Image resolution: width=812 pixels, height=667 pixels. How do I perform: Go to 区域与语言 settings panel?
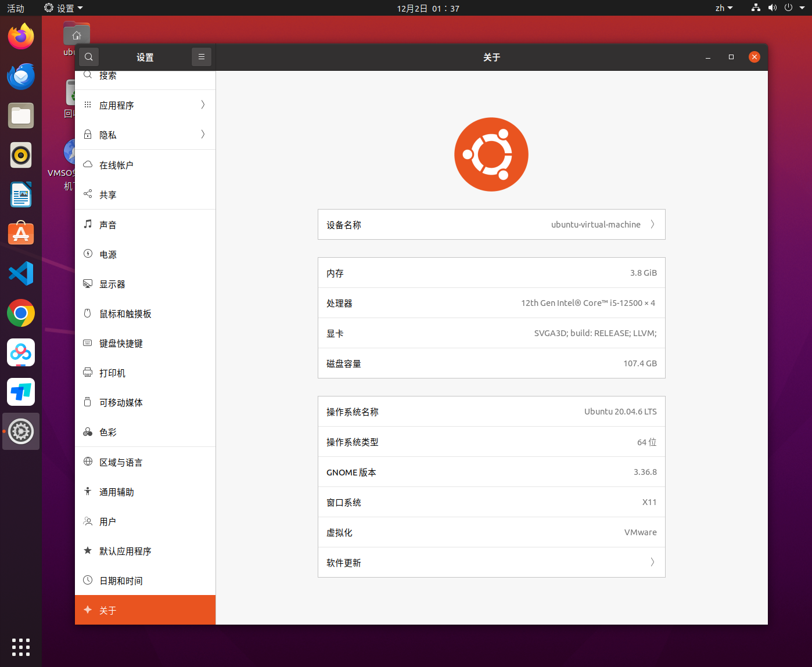145,462
